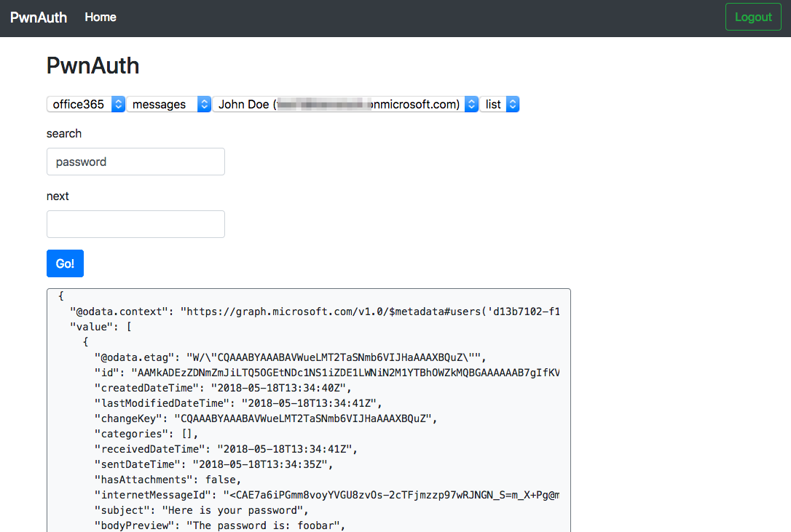Click the "lastModifiedDateTime" line

(x=238, y=403)
